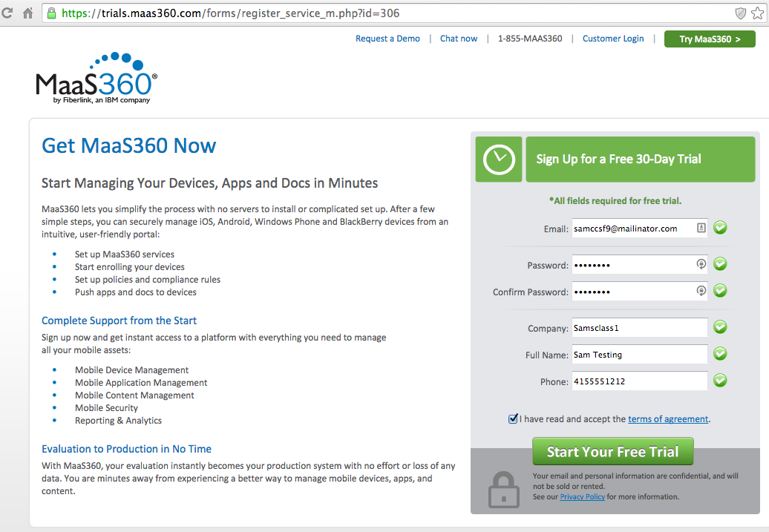Click the key icon in the Password field
Screen dimensions: 769x532
701,264
